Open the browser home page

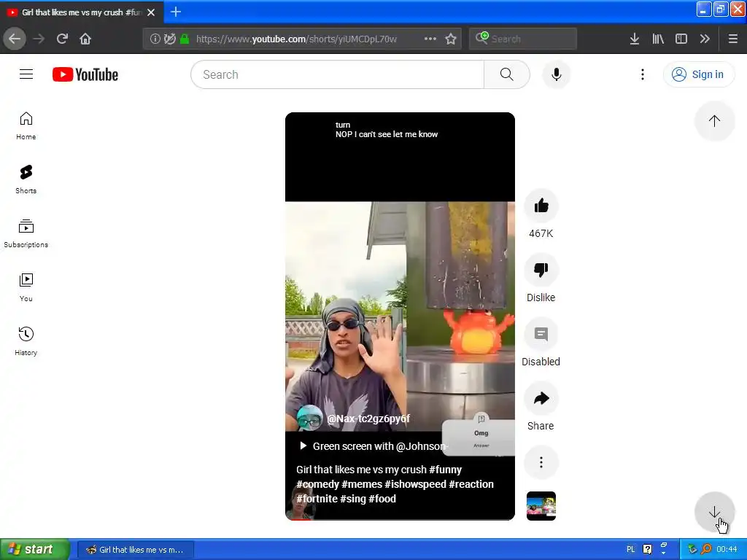coord(85,39)
